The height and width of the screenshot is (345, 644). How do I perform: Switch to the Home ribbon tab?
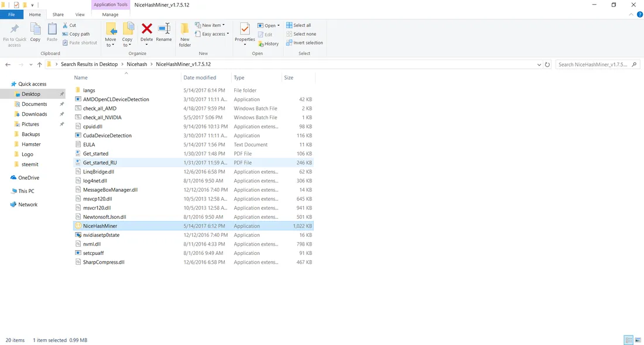tap(35, 15)
